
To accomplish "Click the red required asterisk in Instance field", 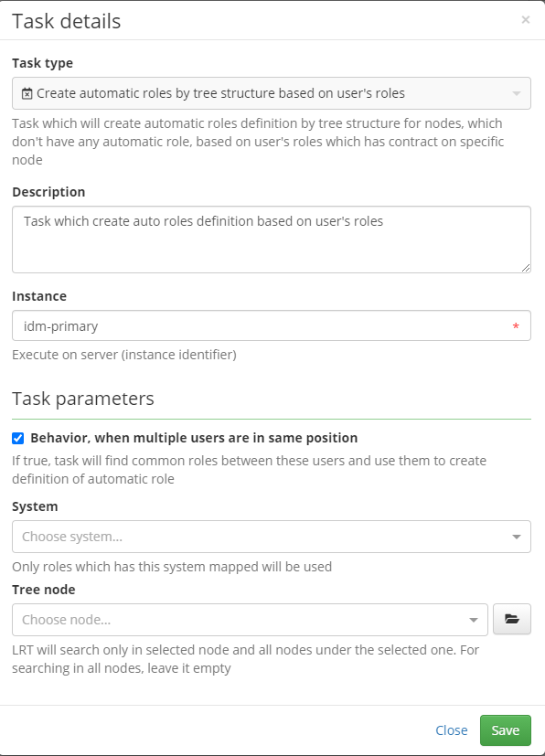I will [x=516, y=326].
